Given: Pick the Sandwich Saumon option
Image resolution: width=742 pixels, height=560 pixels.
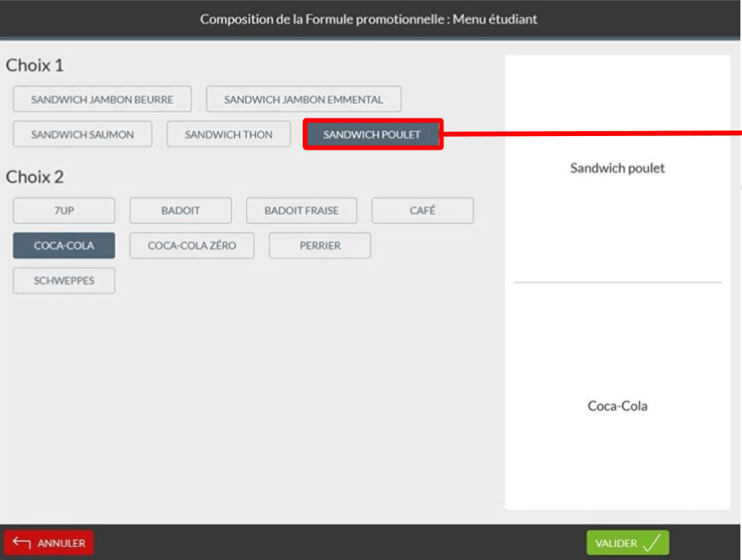Looking at the screenshot, I should (x=82, y=134).
